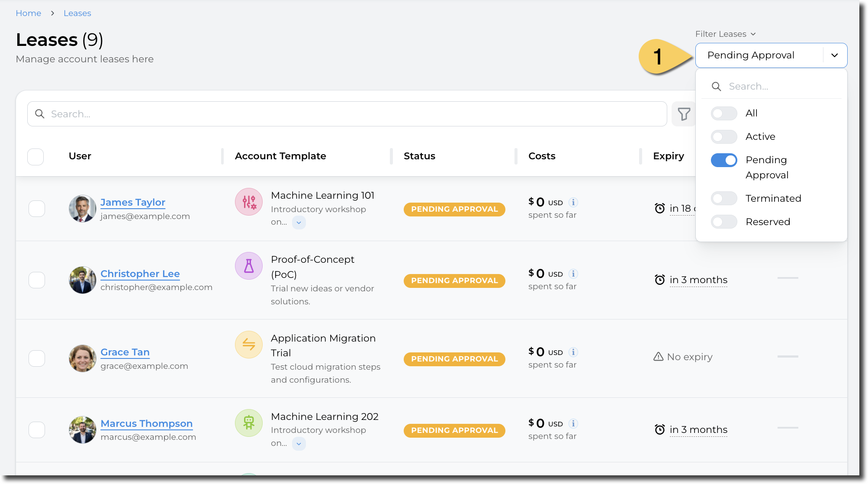The height and width of the screenshot is (484, 868).
Task: Click Machine Learning 101 template icon
Action: 249,202
